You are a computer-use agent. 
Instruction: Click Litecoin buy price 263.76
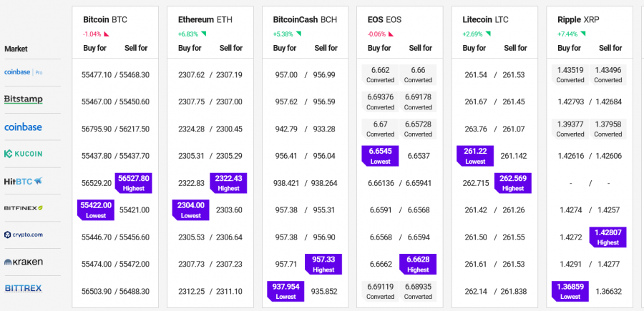click(x=476, y=129)
